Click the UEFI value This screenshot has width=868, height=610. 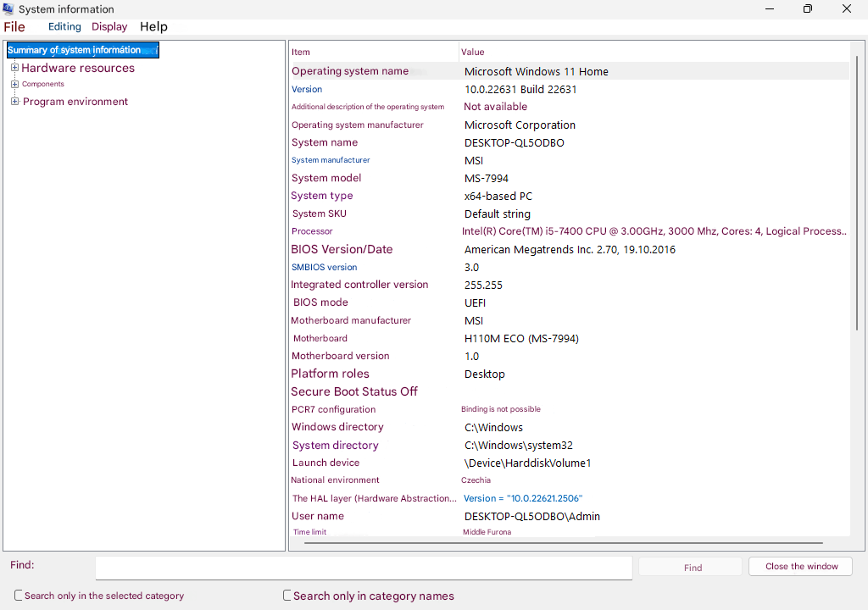pyautogui.click(x=475, y=303)
